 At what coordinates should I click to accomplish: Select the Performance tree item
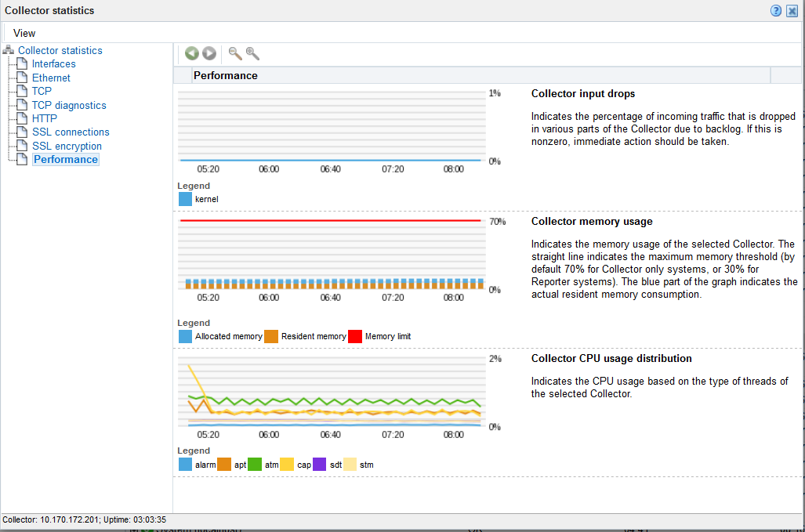click(x=65, y=159)
